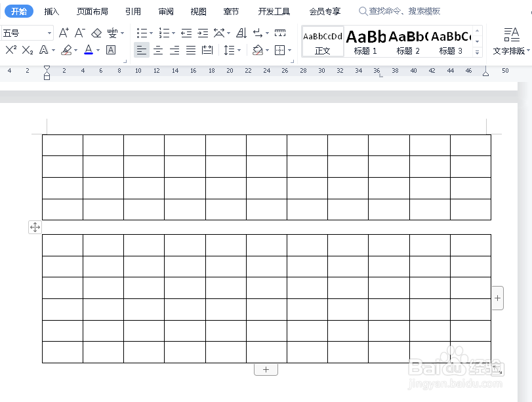Viewport: 532px width, 402px height.
Task: Expand the styles gallery more arrow
Action: coord(478,52)
